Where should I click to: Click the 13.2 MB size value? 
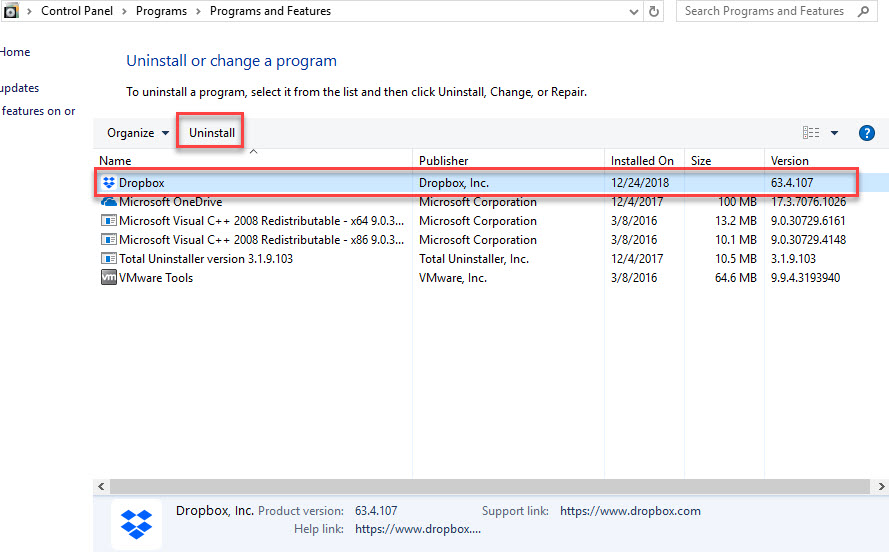(735, 220)
